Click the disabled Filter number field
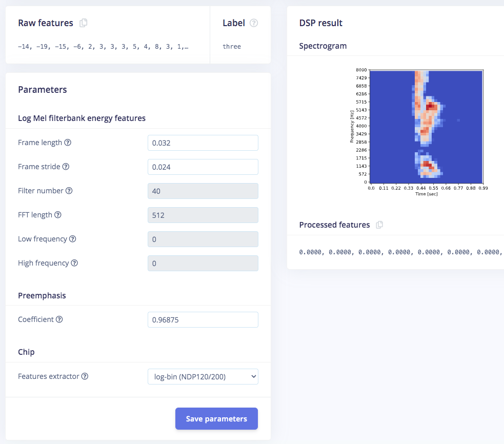The width and height of the screenshot is (504, 444). (203, 191)
